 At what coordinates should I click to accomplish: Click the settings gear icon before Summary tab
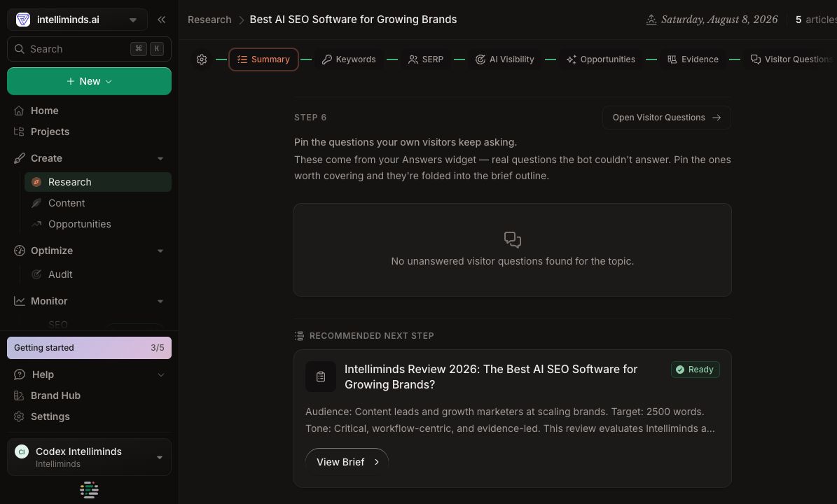point(201,59)
